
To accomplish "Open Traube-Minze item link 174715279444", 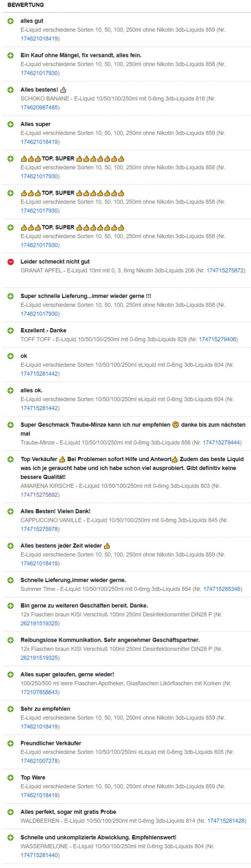I will tap(221, 442).
